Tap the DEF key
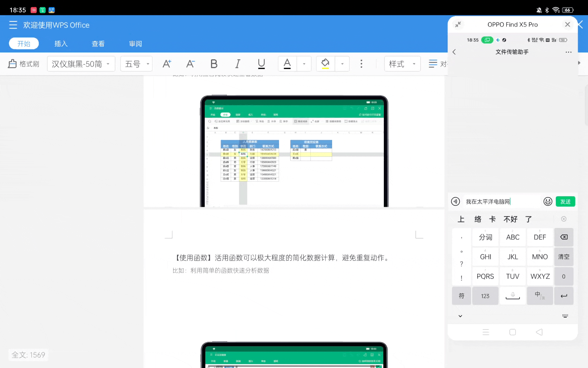This screenshot has height=368, width=588. pos(540,237)
